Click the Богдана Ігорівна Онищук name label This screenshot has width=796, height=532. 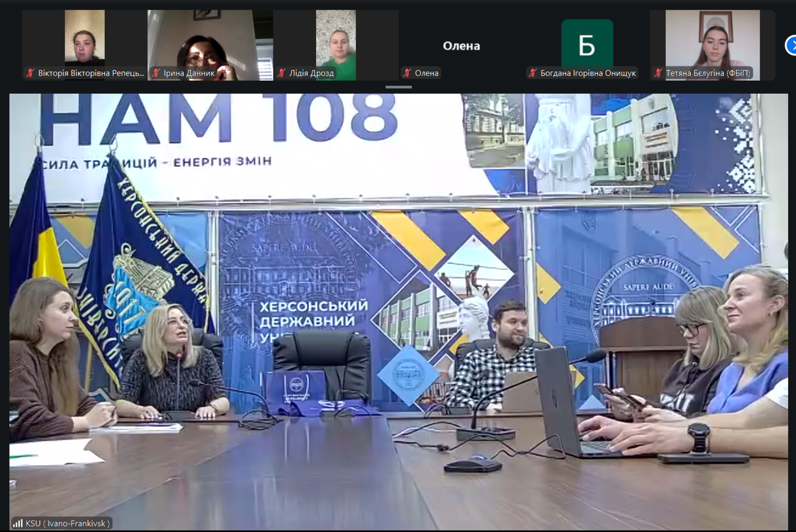click(x=588, y=73)
